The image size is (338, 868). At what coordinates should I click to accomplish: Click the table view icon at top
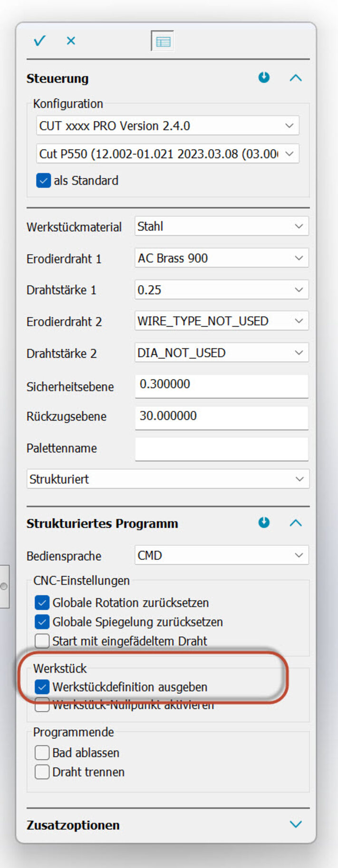[x=163, y=41]
